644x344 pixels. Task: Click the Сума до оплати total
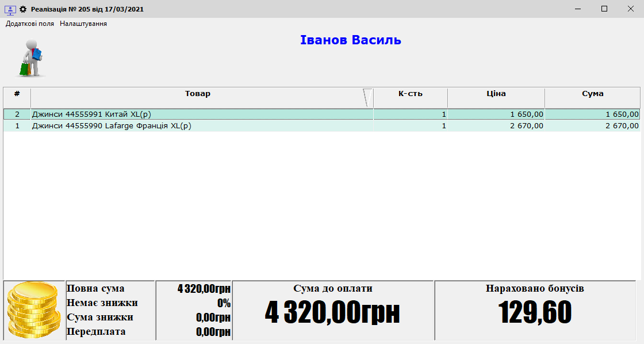(x=332, y=312)
